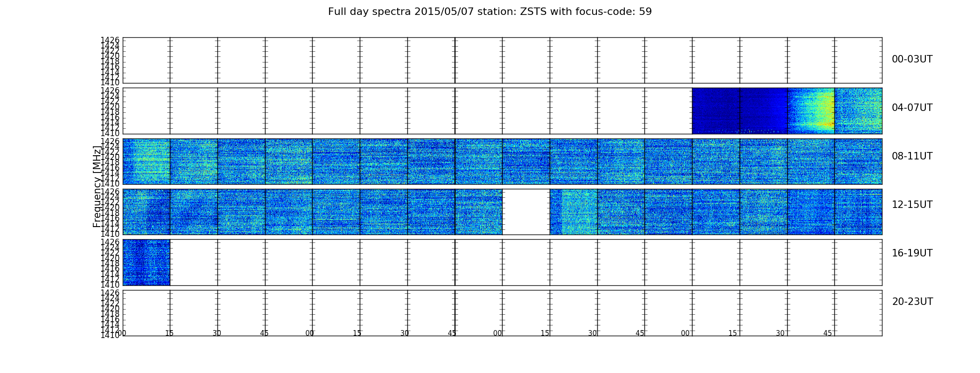
Task: Click the lone blue spectrum in 16-19UT row
Action: (x=146, y=262)
